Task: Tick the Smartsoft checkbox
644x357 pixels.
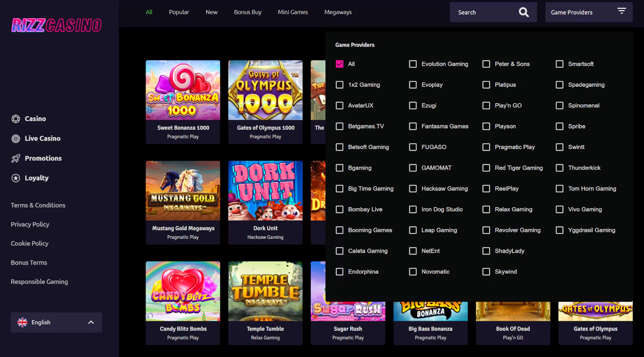Action: coord(560,64)
